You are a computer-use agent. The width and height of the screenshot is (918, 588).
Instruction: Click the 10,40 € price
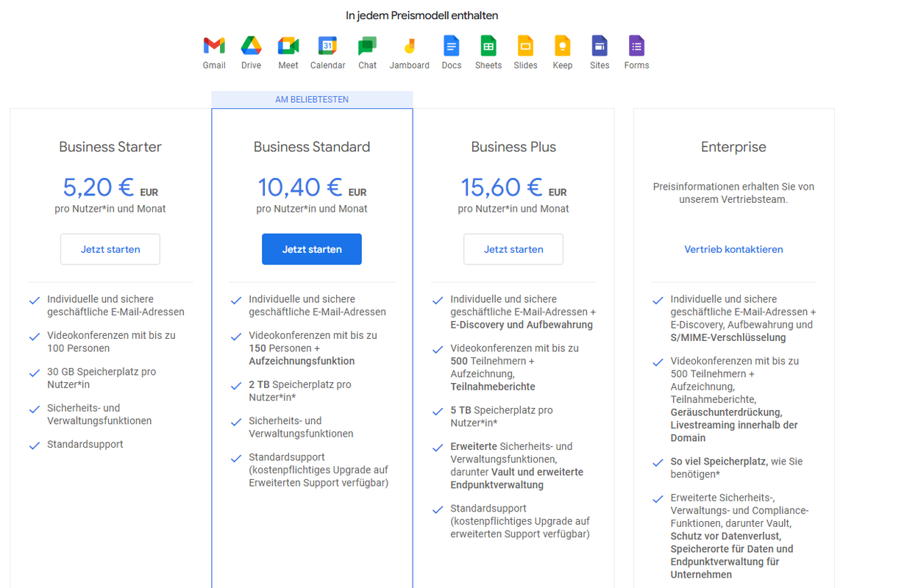tap(300, 187)
